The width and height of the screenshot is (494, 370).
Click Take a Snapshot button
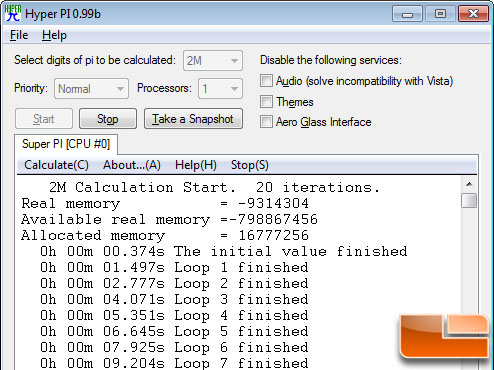click(193, 119)
